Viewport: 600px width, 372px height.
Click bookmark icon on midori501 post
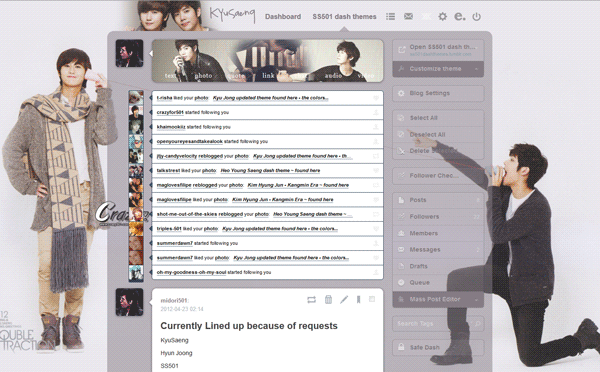tap(359, 299)
